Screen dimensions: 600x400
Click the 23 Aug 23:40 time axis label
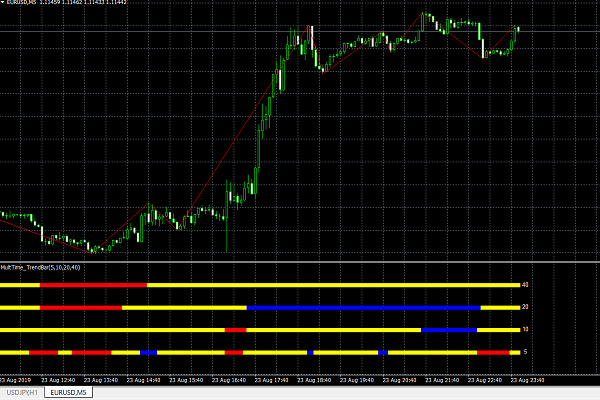[x=527, y=380]
